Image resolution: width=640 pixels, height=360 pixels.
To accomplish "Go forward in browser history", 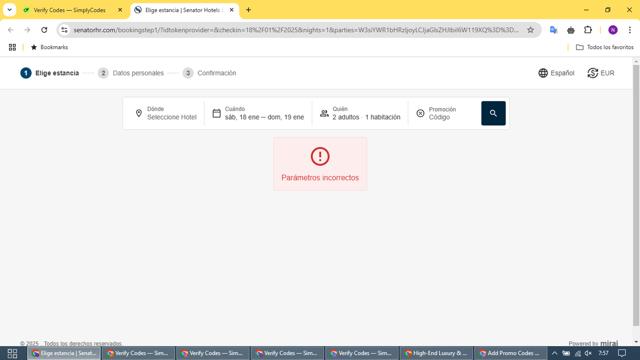I will 27,30.
